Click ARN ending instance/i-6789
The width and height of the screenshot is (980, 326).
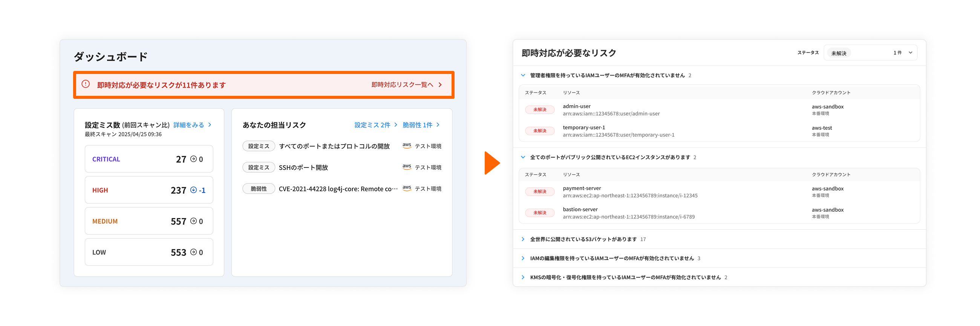click(x=629, y=217)
